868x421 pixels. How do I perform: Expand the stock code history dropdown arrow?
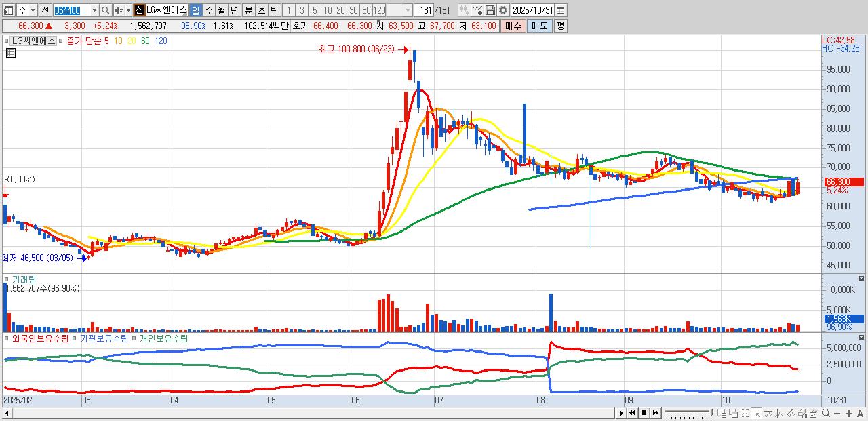94,10
